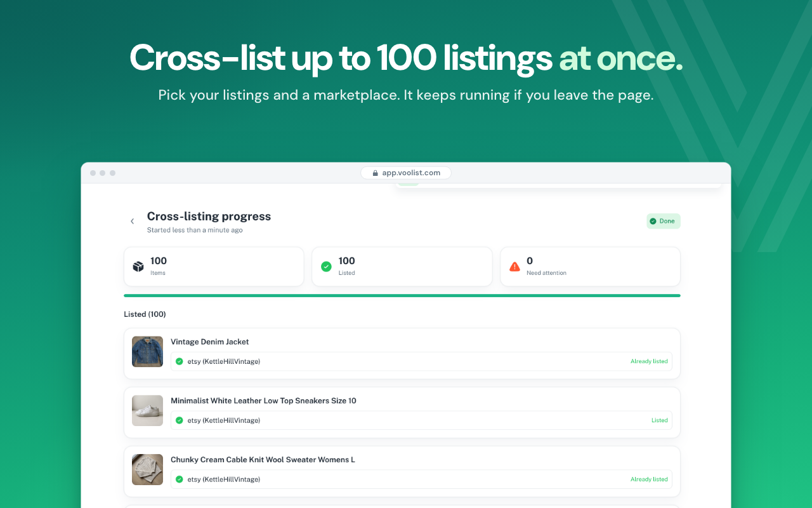Click the 'Cross-listing progress' heading
Screen dimensions: 812x508
pos(209,217)
